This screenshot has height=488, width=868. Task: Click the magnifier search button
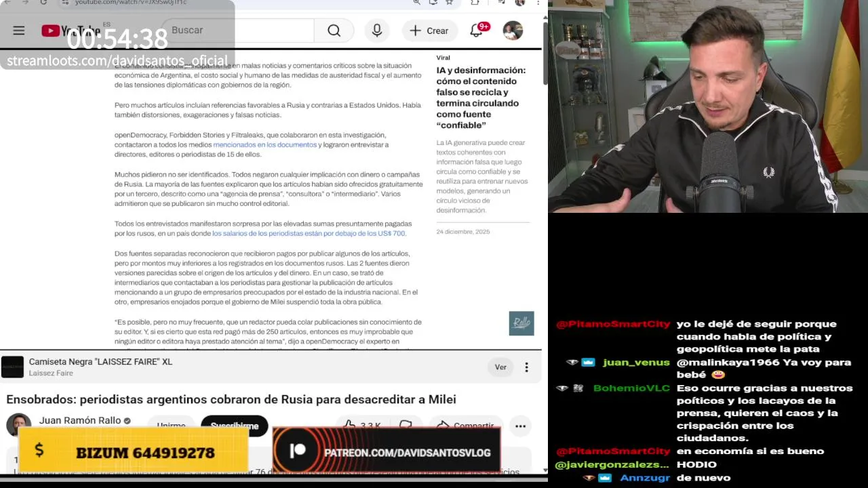(x=334, y=30)
